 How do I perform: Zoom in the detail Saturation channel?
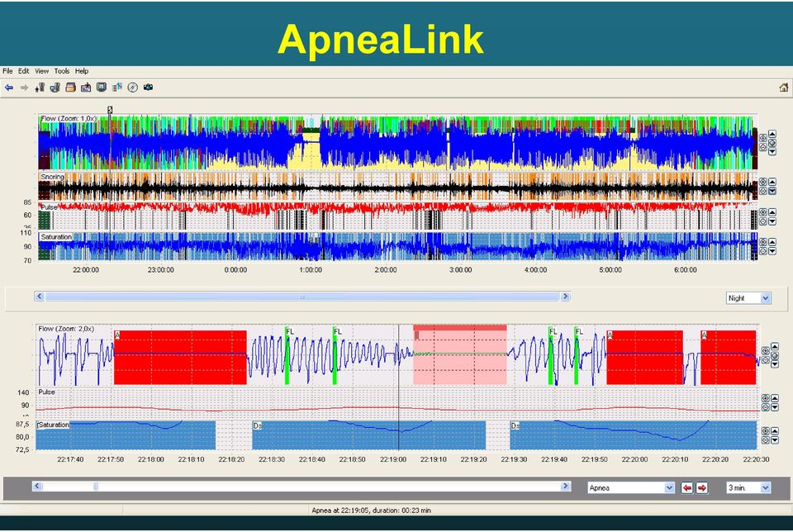pos(766,431)
